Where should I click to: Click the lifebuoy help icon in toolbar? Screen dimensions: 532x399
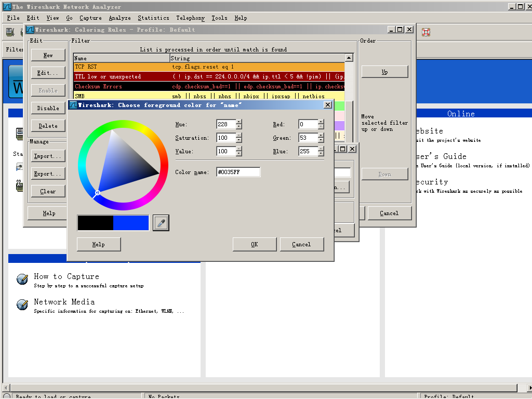[426, 32]
